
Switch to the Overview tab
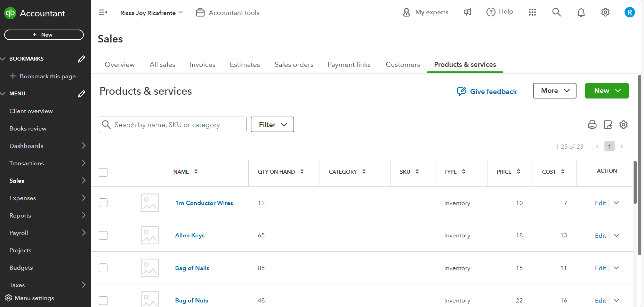[x=120, y=64]
